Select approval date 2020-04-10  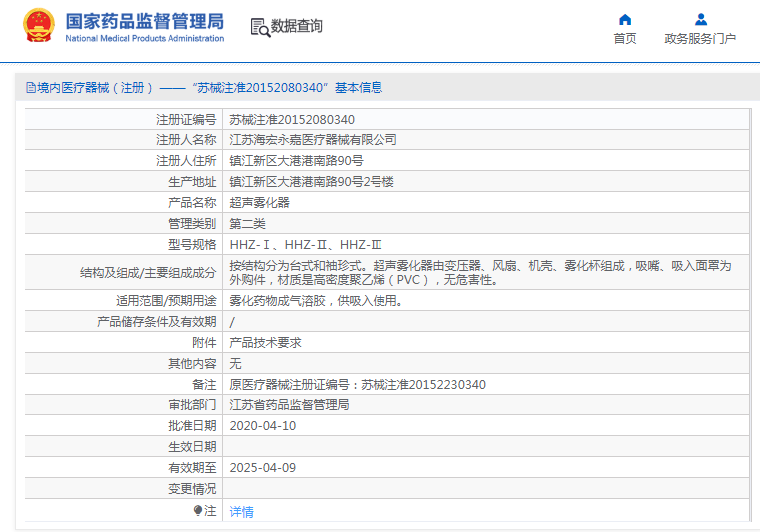(x=262, y=426)
